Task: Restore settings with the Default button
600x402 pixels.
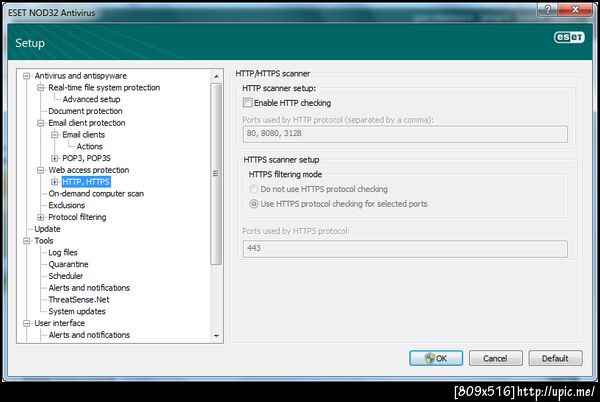Action: (x=555, y=358)
